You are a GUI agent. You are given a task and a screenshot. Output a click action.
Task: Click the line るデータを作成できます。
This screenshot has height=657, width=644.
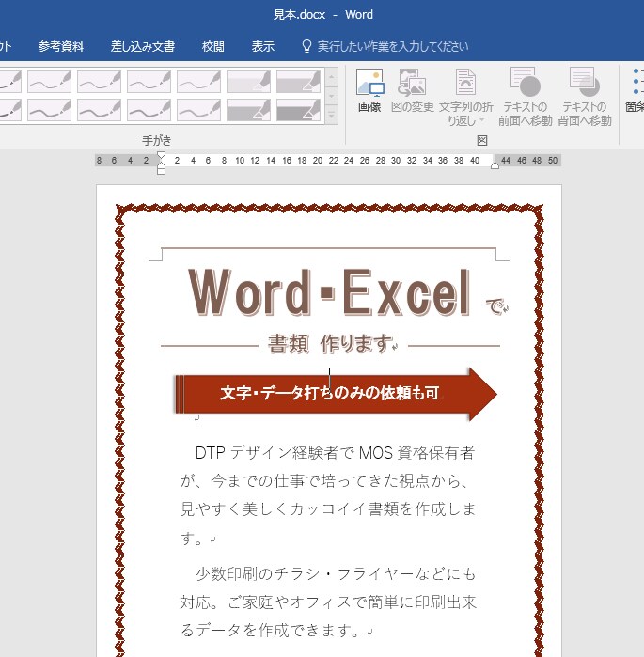273,630
